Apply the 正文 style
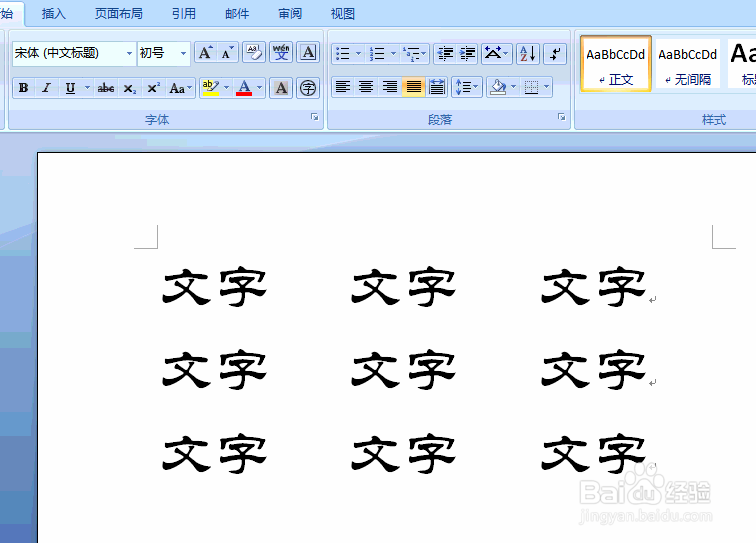 pos(616,64)
